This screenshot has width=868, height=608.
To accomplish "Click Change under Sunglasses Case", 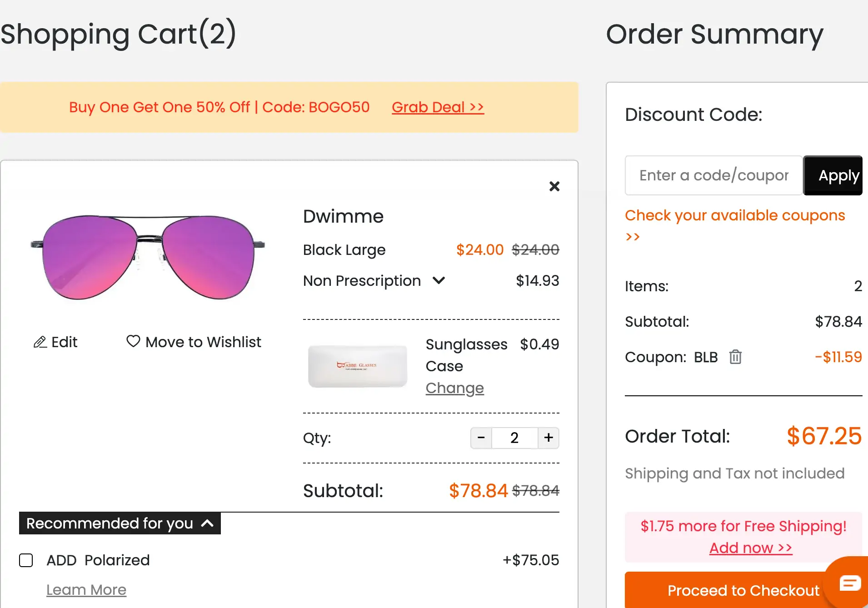I will [x=454, y=388].
